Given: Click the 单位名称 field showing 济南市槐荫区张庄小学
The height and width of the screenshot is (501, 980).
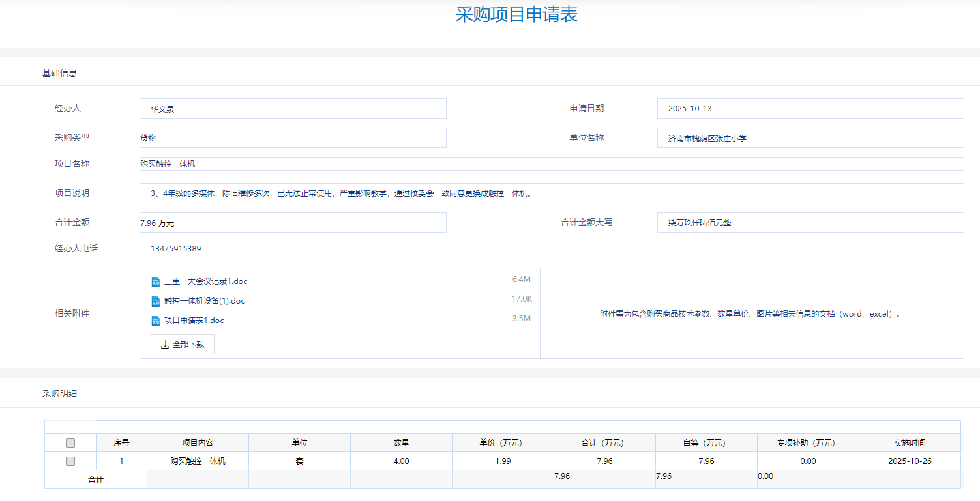Looking at the screenshot, I should tap(810, 137).
